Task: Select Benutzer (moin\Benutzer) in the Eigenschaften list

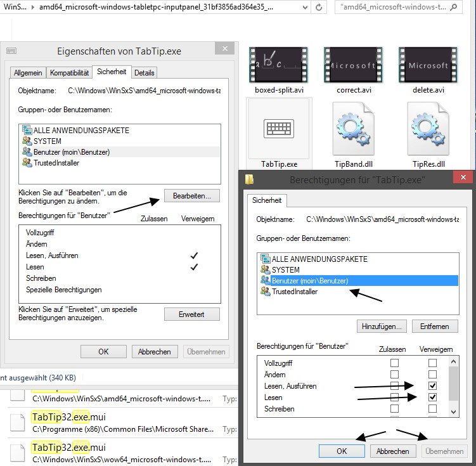Action: [120, 152]
